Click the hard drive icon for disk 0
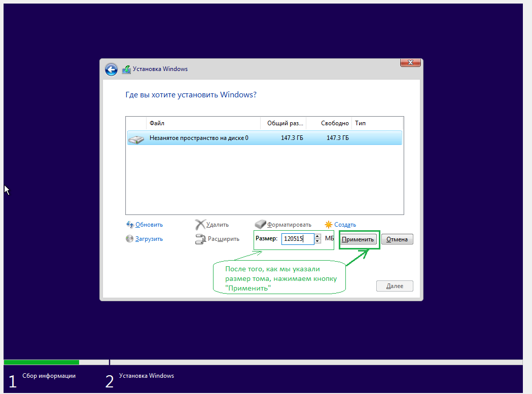The width and height of the screenshot is (532, 394). tap(136, 139)
